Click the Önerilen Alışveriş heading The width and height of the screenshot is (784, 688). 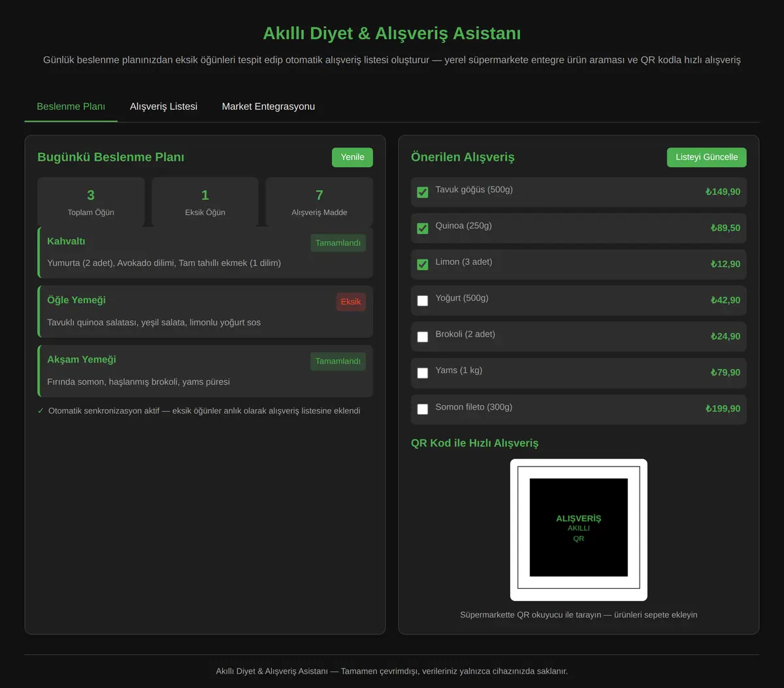pyautogui.click(x=463, y=157)
